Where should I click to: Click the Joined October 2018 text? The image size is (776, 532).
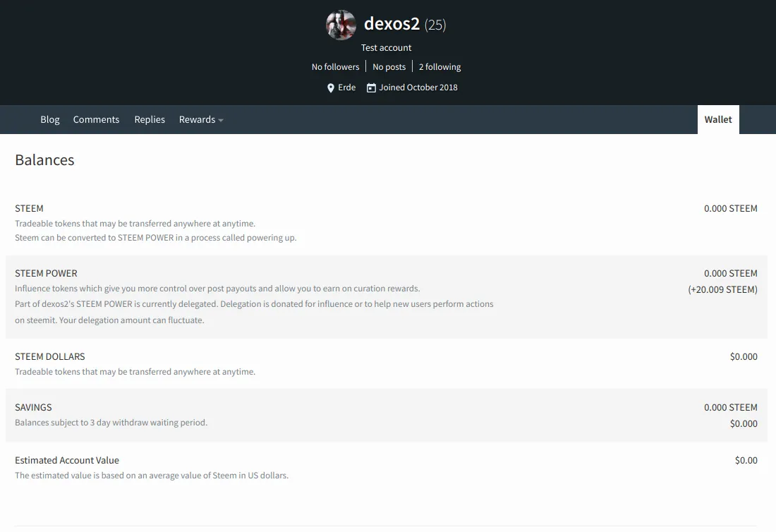point(418,87)
